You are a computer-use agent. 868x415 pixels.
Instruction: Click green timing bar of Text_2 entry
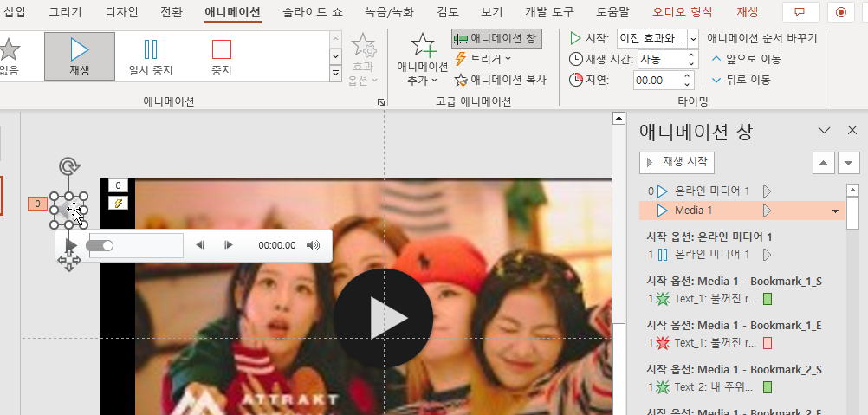(768, 386)
